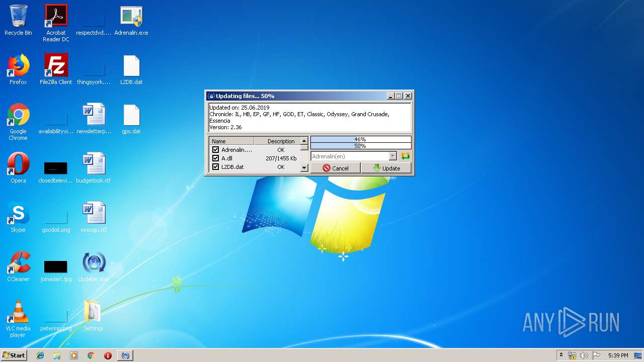Viewport: 644px width, 362px height.
Task: Open the Settings folder on desktop
Action: pos(94,316)
